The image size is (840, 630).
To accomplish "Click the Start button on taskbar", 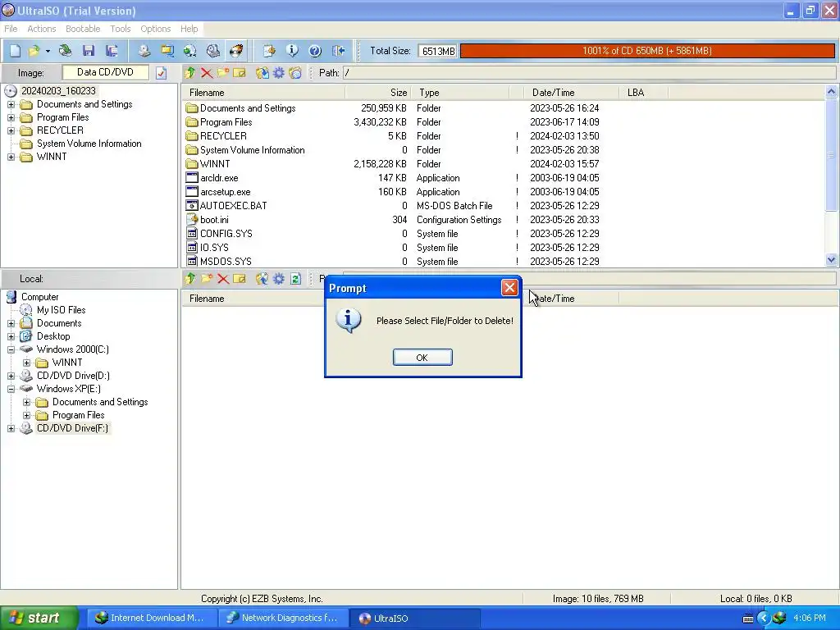I will (x=39, y=619).
